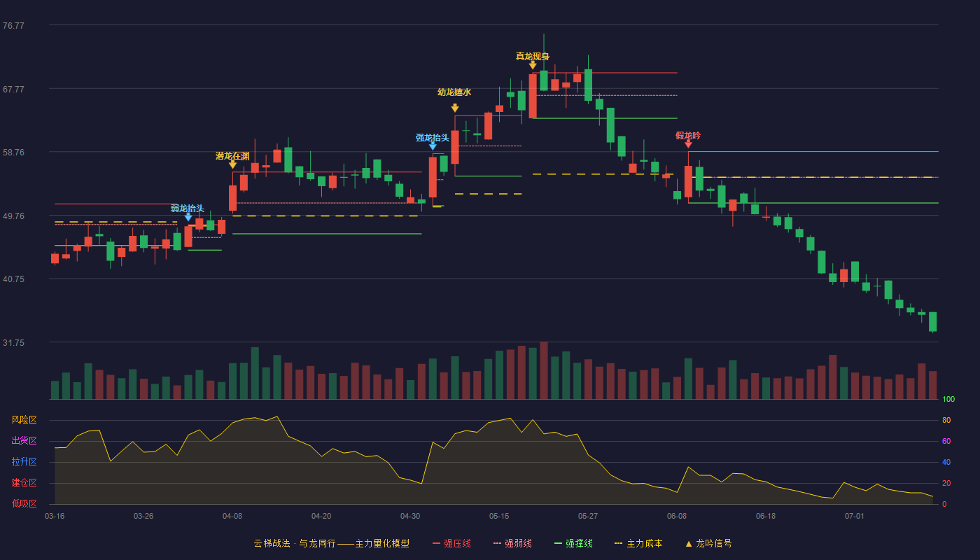
Task: Select the 拉升区 zone label
Action: 24,462
